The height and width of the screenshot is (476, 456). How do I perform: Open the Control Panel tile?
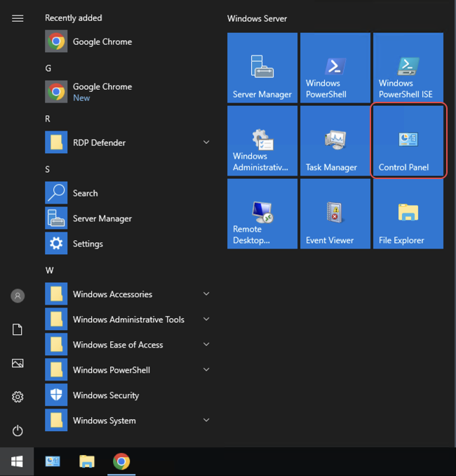pyautogui.click(x=408, y=140)
